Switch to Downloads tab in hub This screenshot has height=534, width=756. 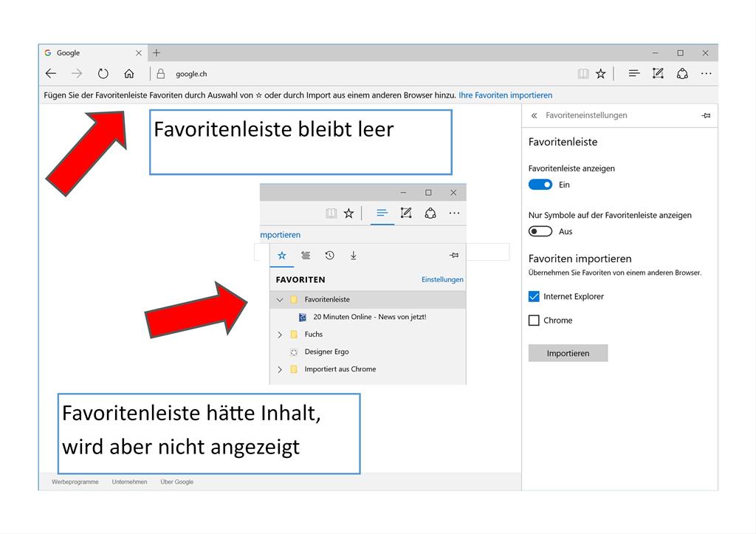click(354, 255)
